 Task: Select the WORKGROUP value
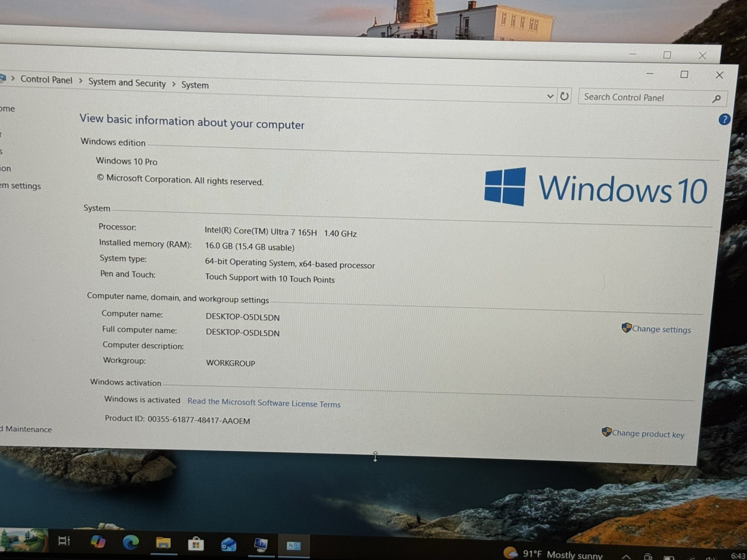[231, 363]
